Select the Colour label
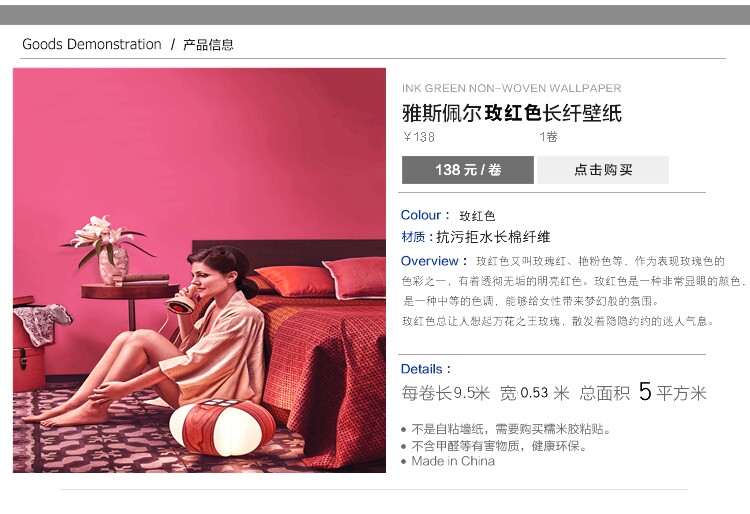 click(x=425, y=215)
